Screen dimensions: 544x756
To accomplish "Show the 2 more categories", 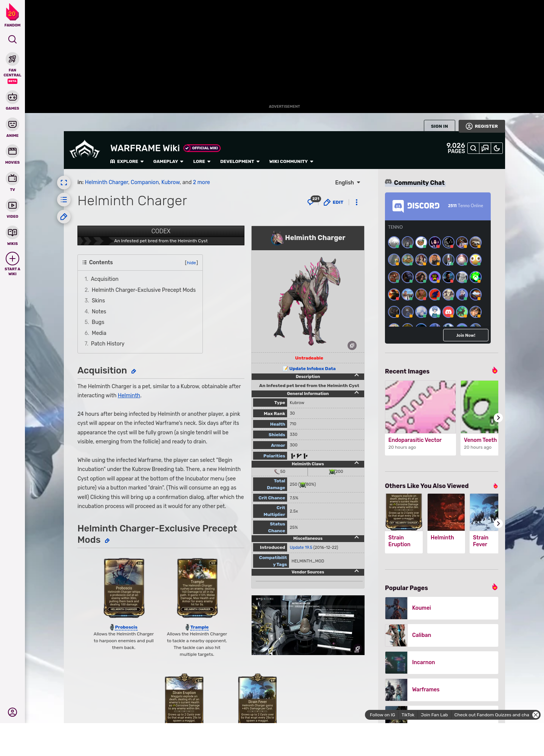I will (x=201, y=182).
